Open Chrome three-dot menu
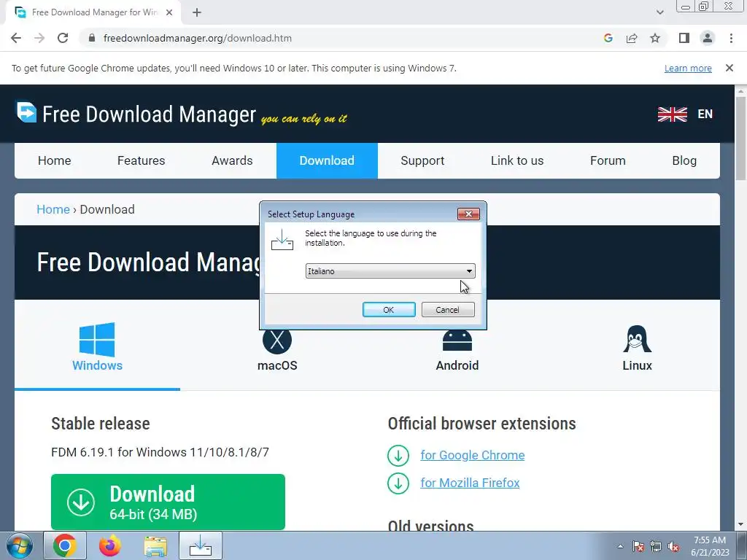 (731, 38)
